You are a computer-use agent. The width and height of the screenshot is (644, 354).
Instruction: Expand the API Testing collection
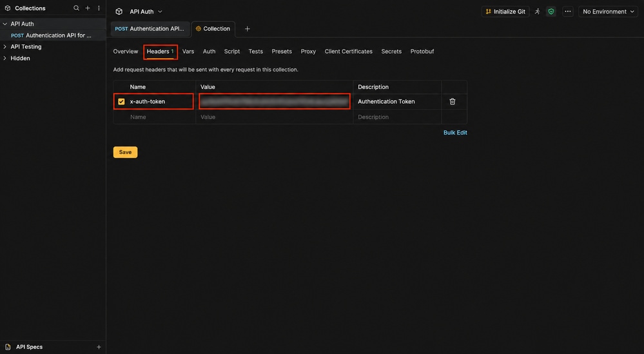pyautogui.click(x=5, y=47)
